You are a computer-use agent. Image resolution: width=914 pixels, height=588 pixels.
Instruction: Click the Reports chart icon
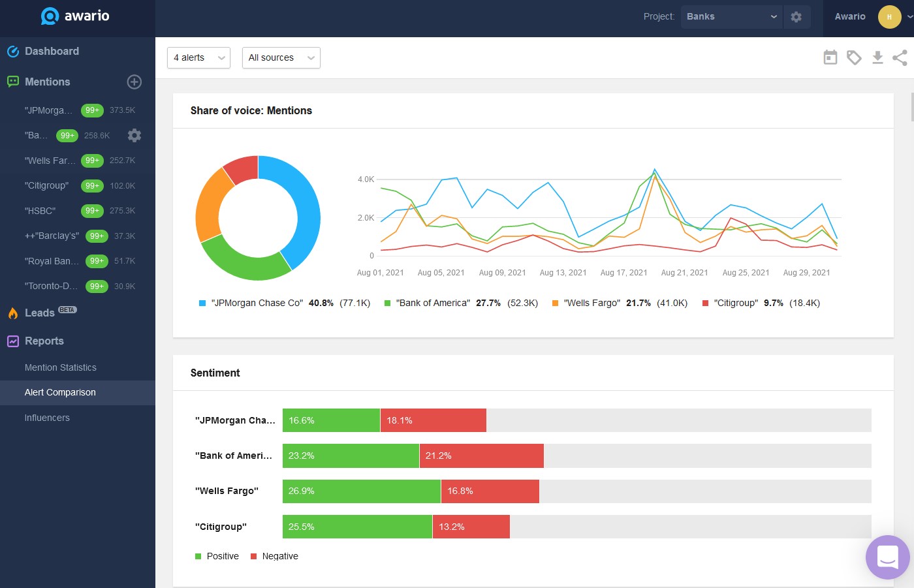(13, 341)
